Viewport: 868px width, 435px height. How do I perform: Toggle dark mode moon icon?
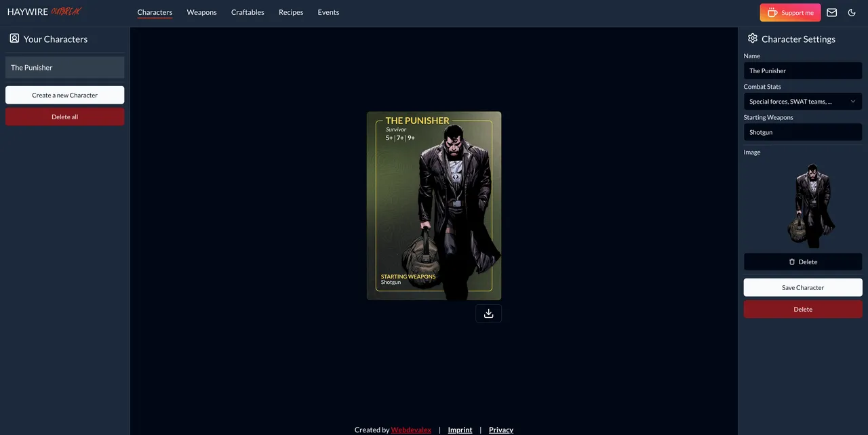pos(852,12)
